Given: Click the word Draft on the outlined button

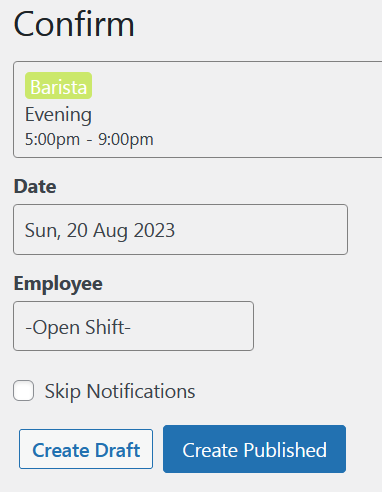Looking at the screenshot, I should coord(117,450).
